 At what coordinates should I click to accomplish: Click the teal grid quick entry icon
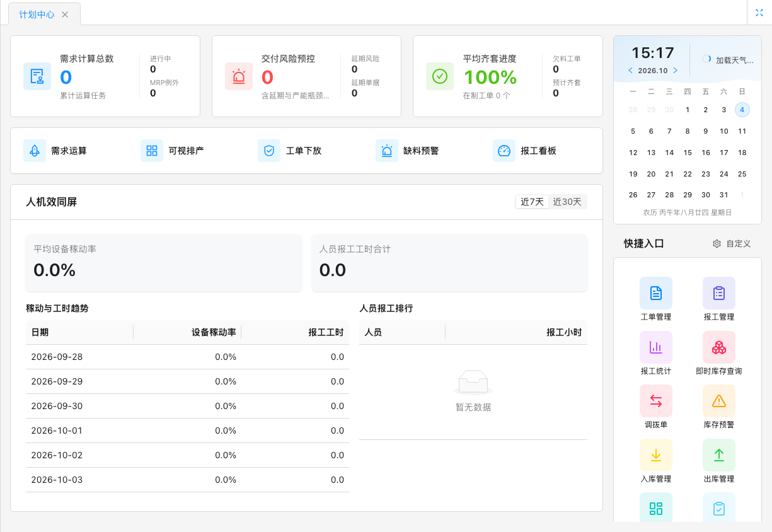[656, 507]
